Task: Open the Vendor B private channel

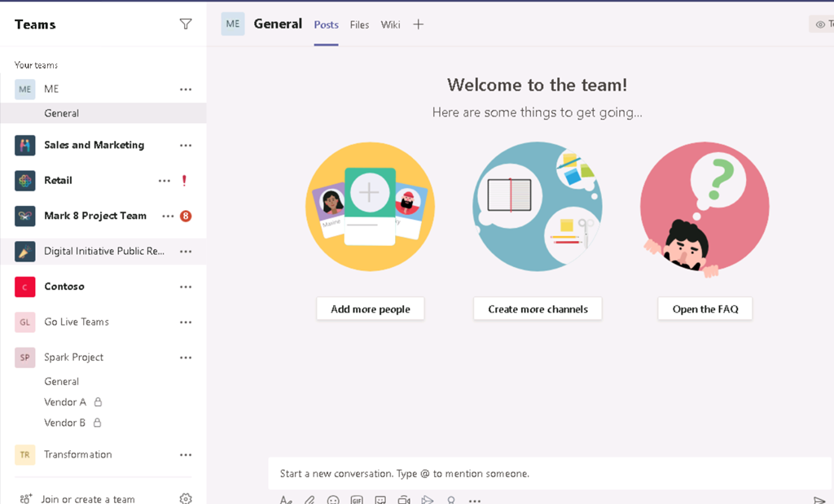Action: 64,423
